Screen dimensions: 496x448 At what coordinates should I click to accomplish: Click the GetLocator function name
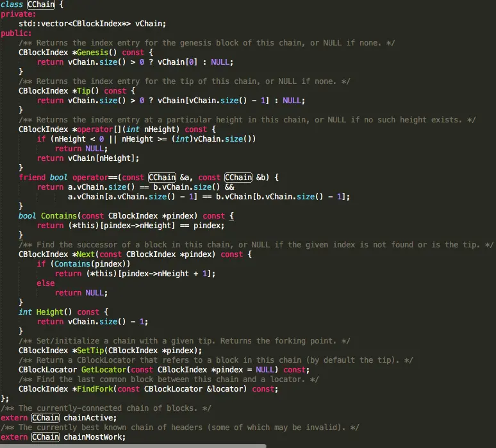tap(104, 370)
